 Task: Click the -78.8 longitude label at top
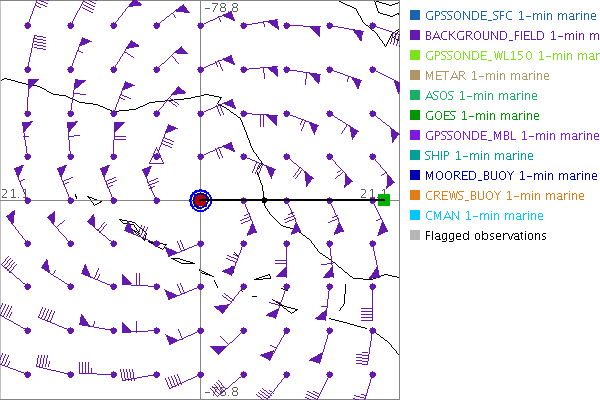(x=221, y=7)
